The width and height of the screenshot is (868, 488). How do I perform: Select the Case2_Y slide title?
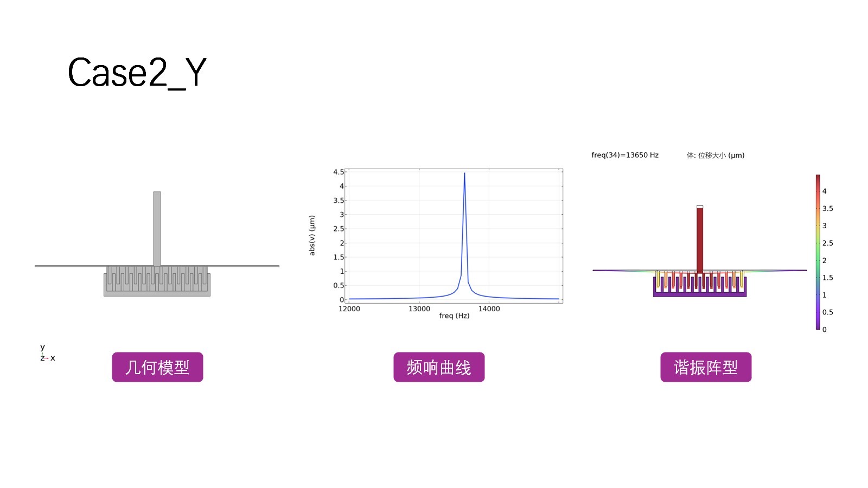point(137,72)
